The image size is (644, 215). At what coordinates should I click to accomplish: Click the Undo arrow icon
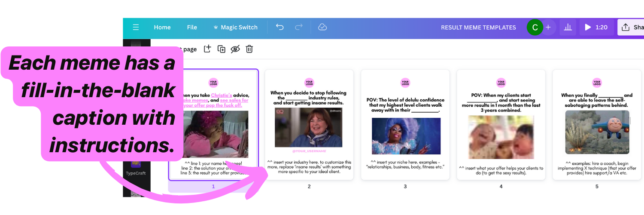(280, 27)
